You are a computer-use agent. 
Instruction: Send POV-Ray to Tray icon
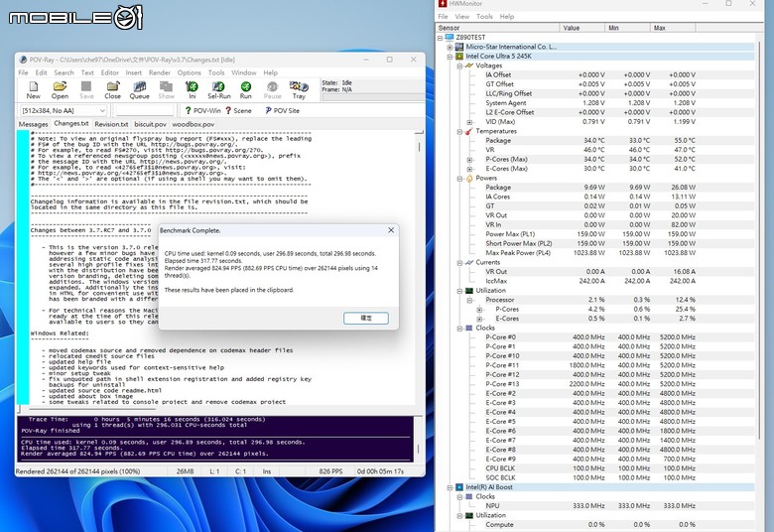pos(299,90)
